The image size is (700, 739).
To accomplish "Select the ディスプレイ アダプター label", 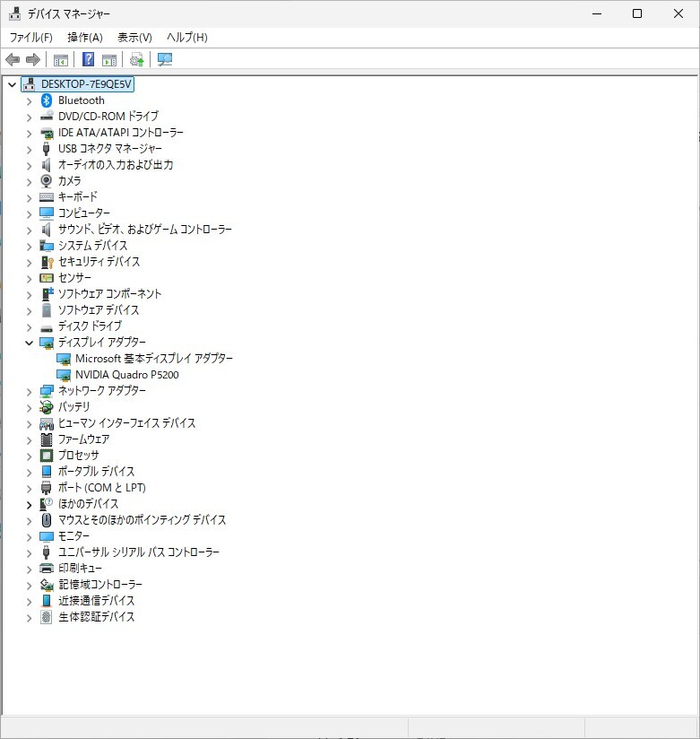I will pos(102,343).
